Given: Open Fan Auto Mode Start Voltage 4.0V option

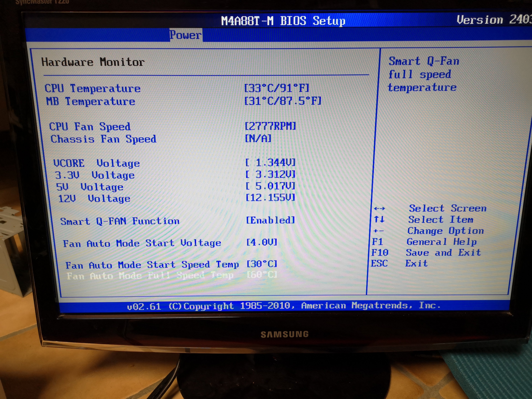Looking at the screenshot, I should [262, 242].
